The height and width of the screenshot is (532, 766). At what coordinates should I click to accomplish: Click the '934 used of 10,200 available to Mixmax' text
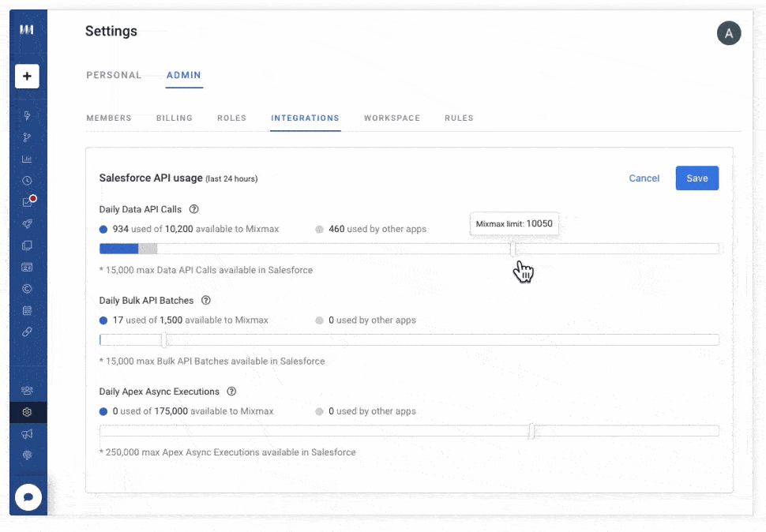(196, 229)
